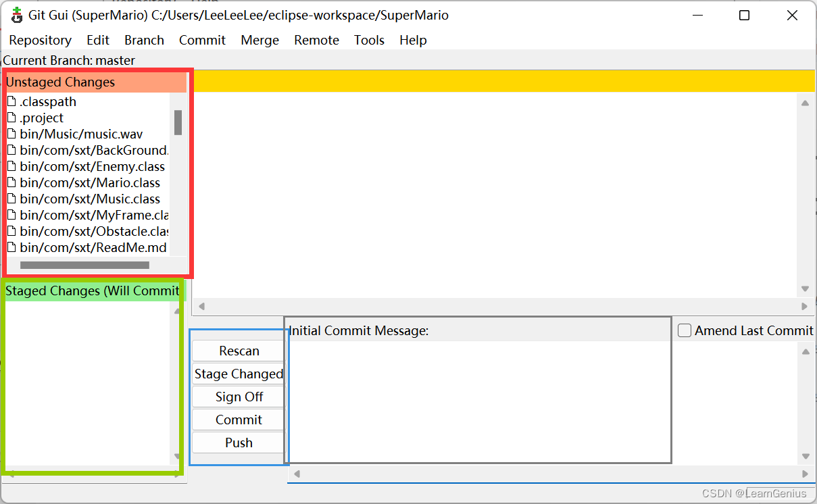Click the Push button
Viewport: 817px width, 504px height.
click(239, 443)
